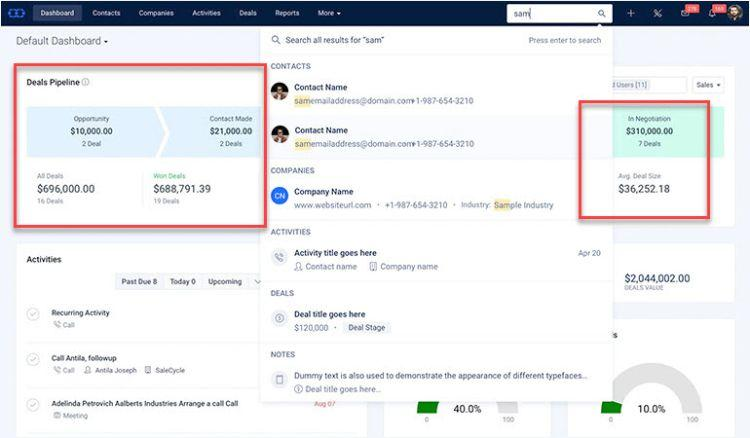Screen dimensions: 750x438
Task: Open the Users filter dropdown
Action: tap(649, 85)
